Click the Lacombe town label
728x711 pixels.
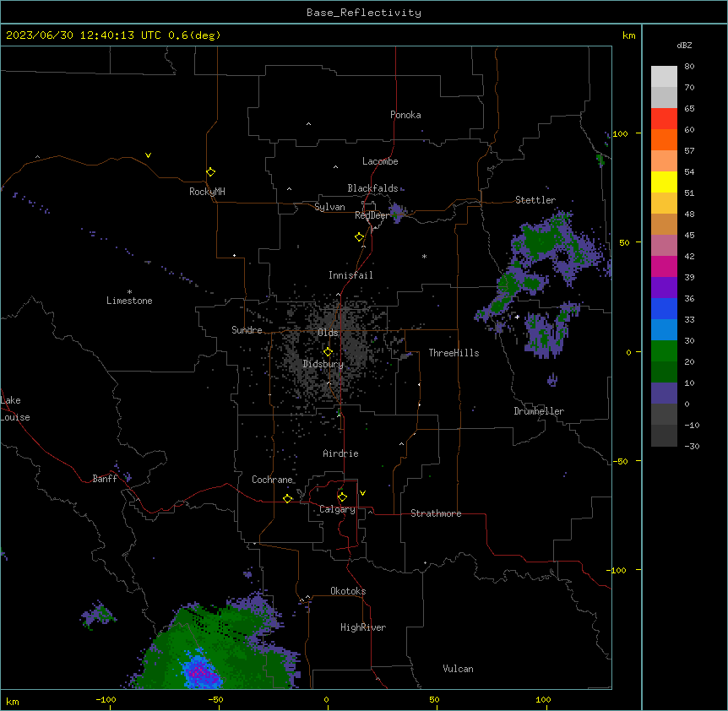380,161
